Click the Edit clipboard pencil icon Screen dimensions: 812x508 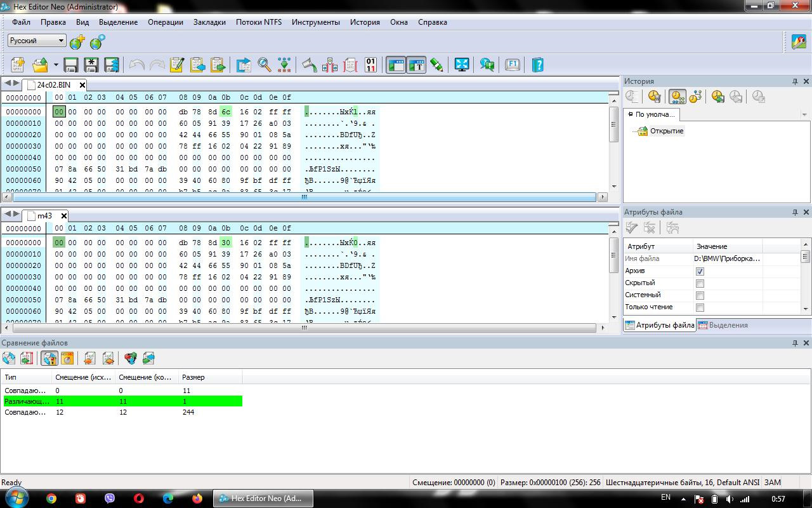[177, 65]
